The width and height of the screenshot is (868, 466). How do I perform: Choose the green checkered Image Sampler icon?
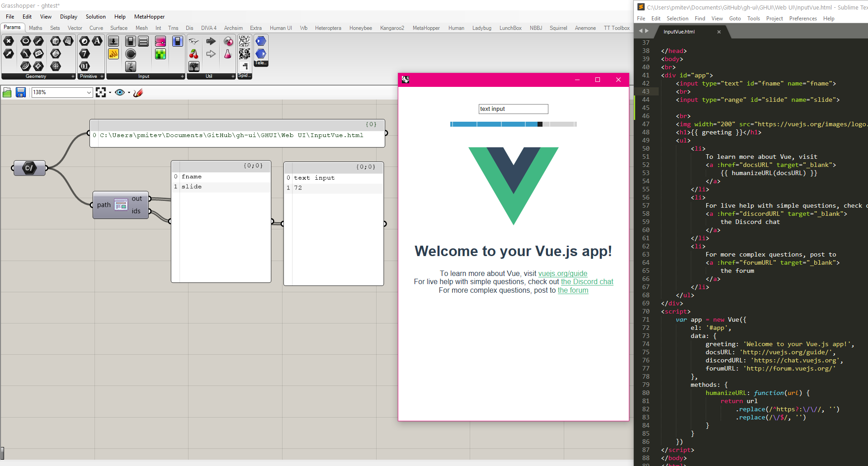[160, 54]
